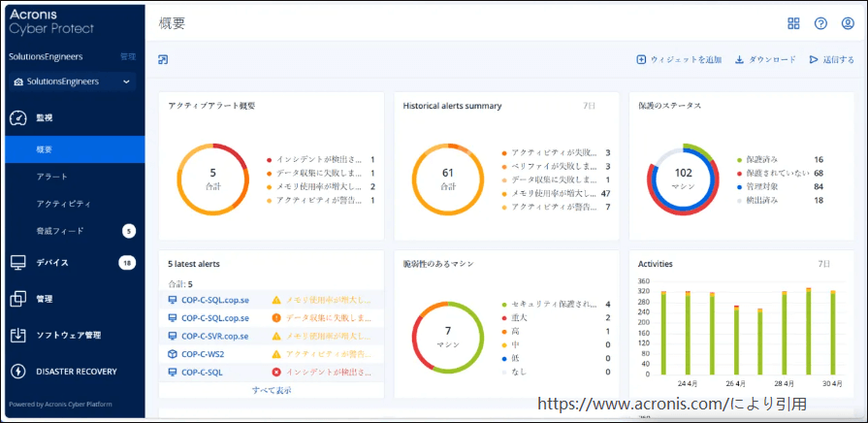Click the 61 合計 donut chart center
The image size is (868, 423).
pos(448,179)
